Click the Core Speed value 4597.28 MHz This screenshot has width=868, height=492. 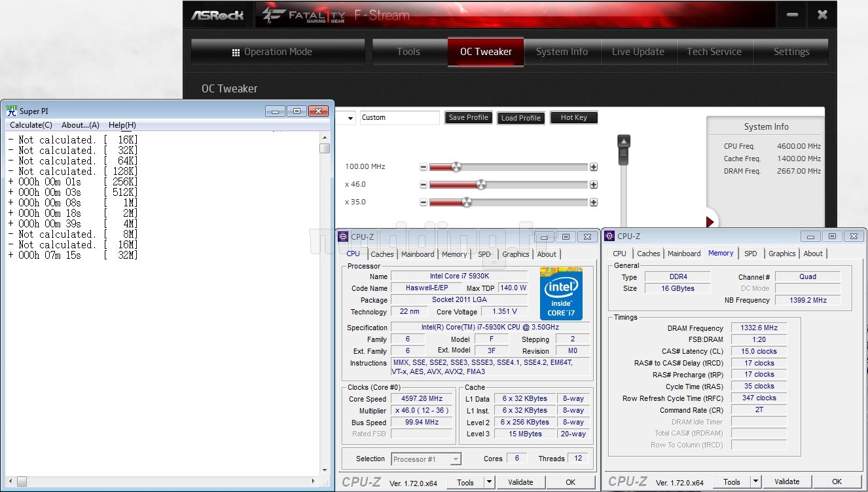pos(423,398)
